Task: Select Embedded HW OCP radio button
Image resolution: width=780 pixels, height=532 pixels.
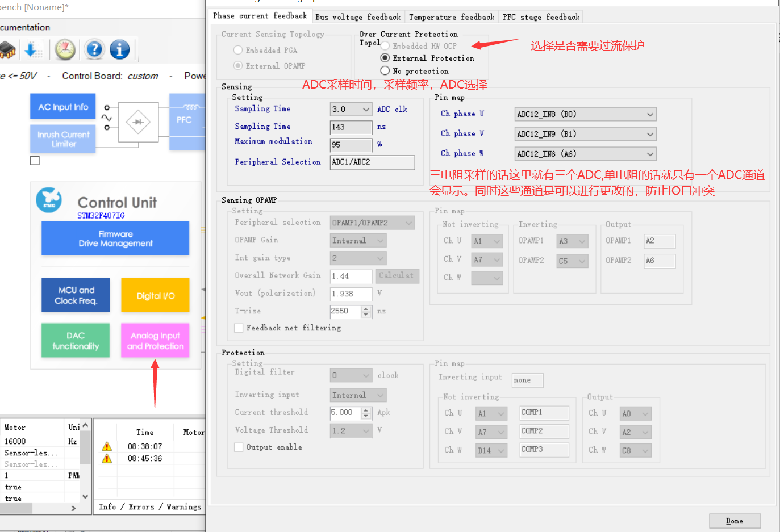Action: [385, 45]
